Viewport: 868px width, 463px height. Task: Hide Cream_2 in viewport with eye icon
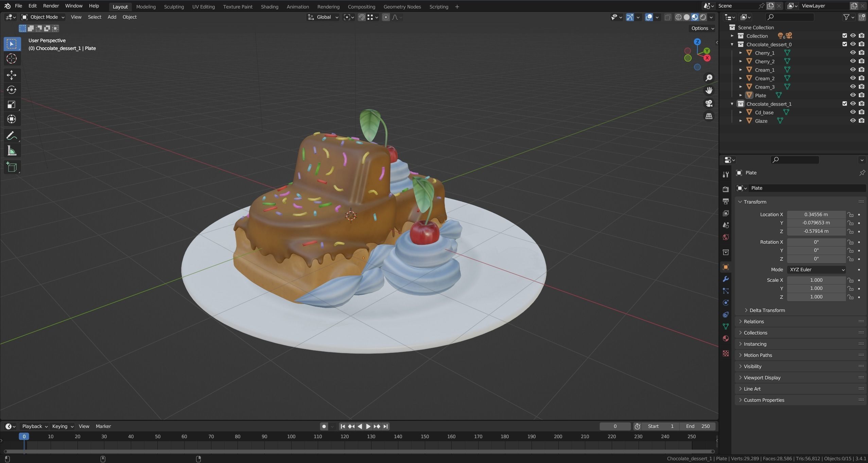coord(853,78)
